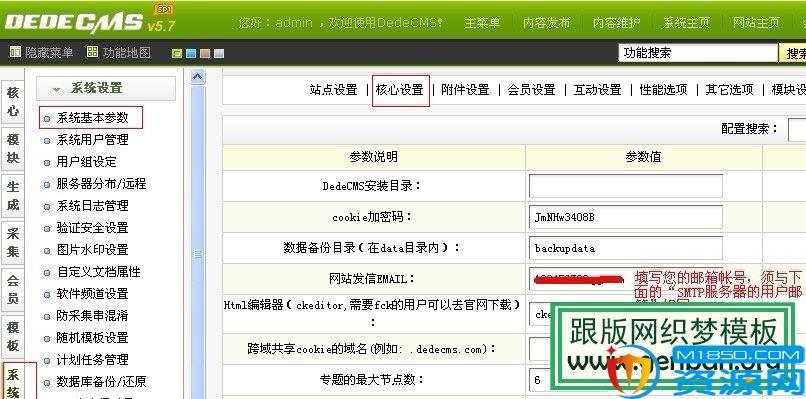This screenshot has width=806, height=399.
Task: Open 用户组设定 menu item
Action: tap(86, 162)
